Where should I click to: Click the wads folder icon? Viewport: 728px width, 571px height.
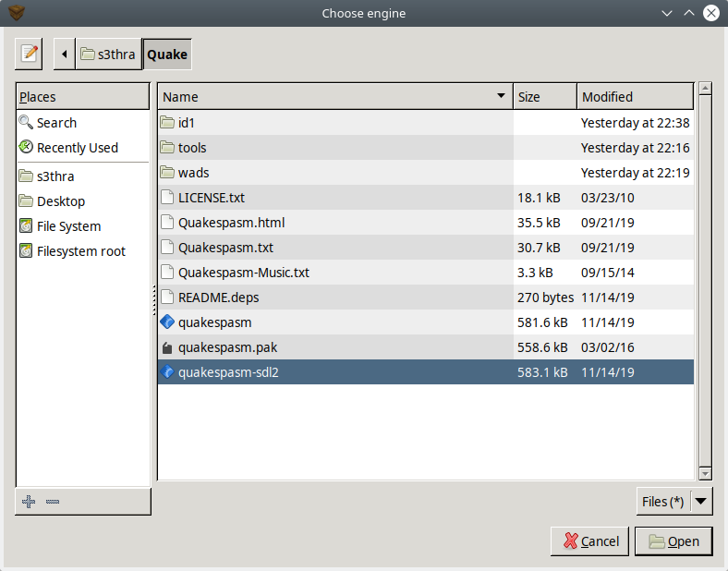click(167, 172)
